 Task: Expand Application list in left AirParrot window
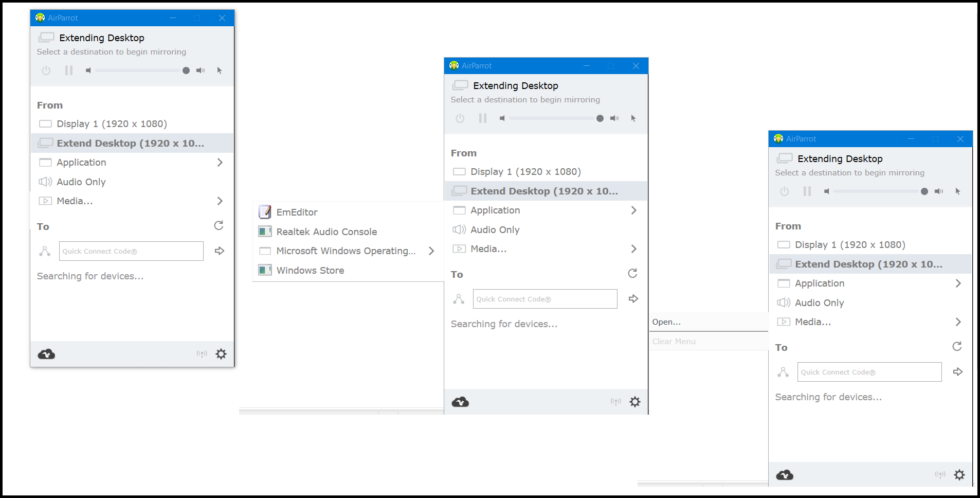point(132,163)
